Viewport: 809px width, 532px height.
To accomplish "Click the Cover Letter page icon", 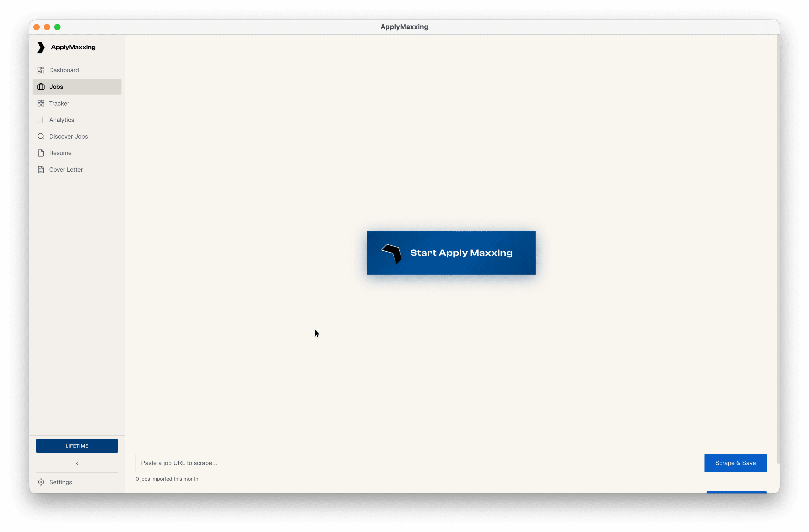I will 41,170.
